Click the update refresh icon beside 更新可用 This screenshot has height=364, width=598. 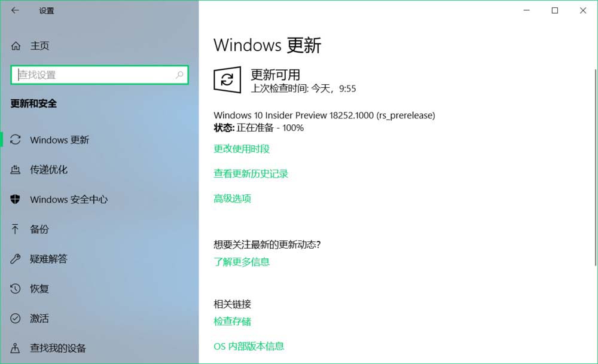pyautogui.click(x=227, y=79)
